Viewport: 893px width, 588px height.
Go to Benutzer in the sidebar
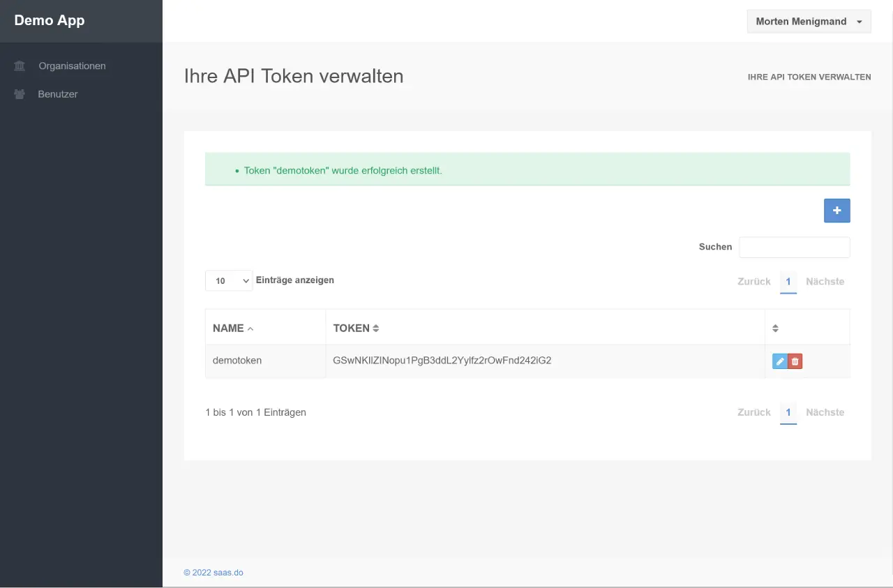tap(58, 94)
